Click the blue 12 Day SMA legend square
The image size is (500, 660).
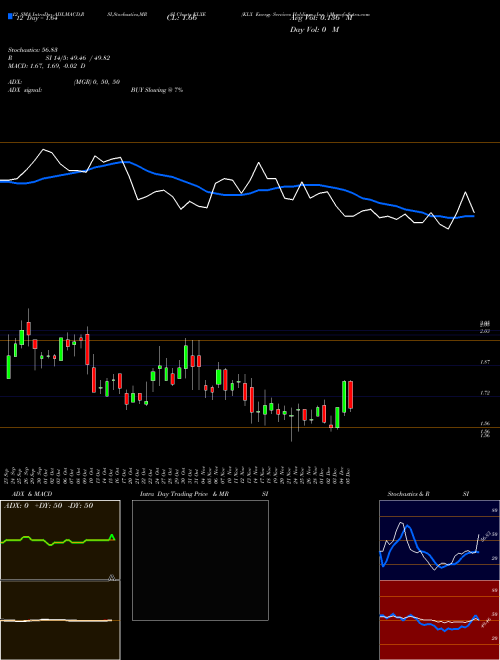(x=10, y=16)
